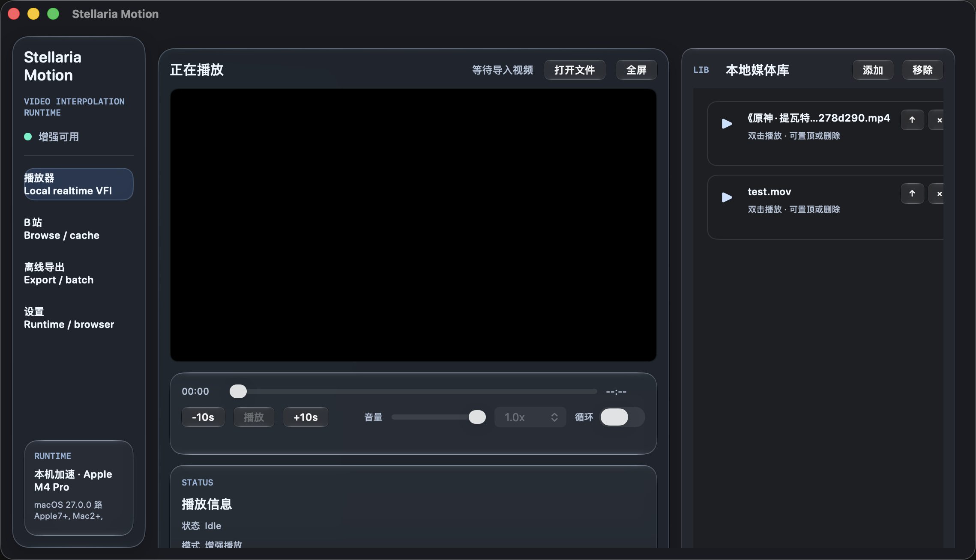The height and width of the screenshot is (560, 976).
Task: Click the 状态 Idle status line
Action: click(201, 526)
